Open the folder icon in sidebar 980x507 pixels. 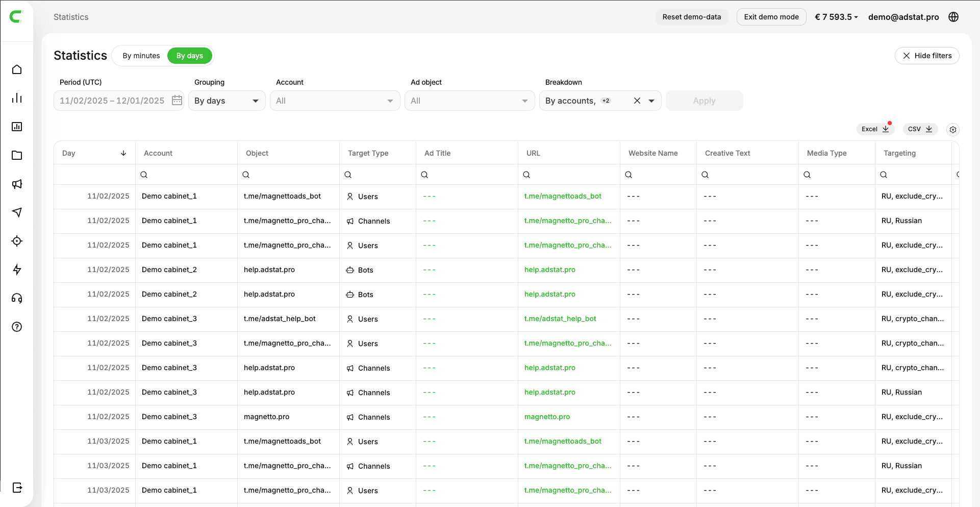tap(17, 155)
